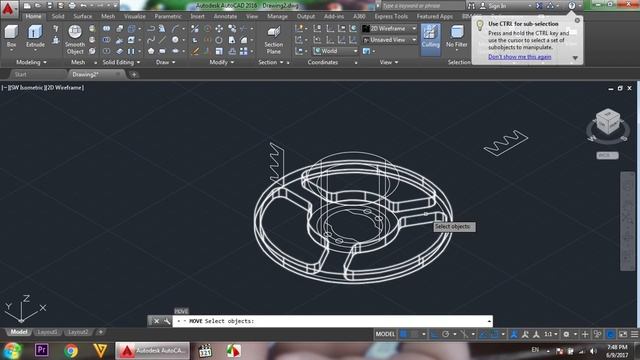Screen dimensions: 640x360
Task: Expand the Modeling panel dropdown
Action: [x=31, y=62]
